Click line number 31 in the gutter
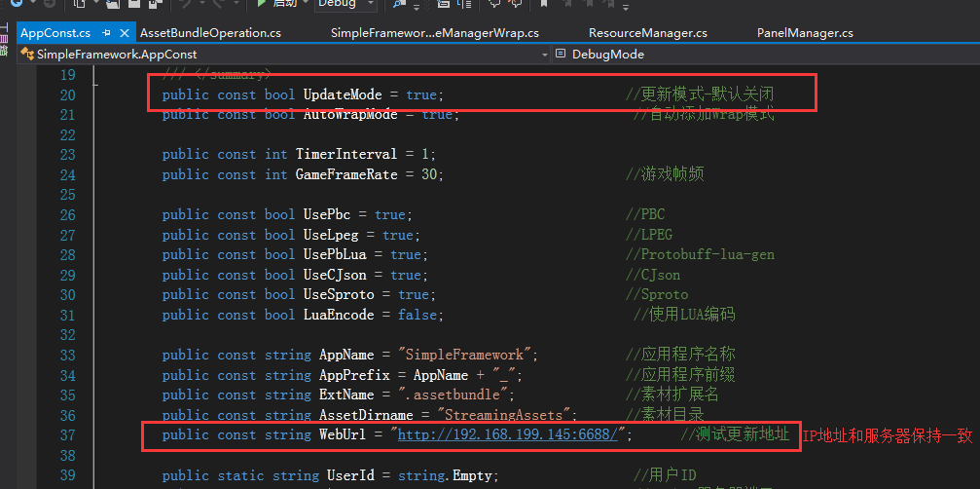The height and width of the screenshot is (489, 980). click(67, 315)
